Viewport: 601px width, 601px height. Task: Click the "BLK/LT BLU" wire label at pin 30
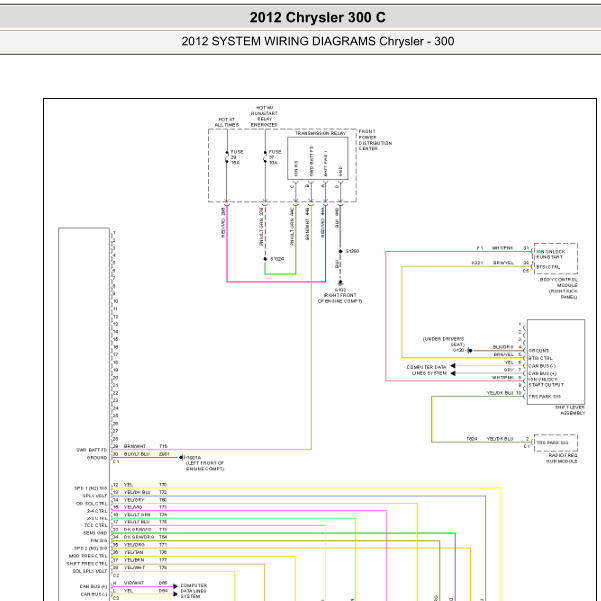tap(136, 454)
